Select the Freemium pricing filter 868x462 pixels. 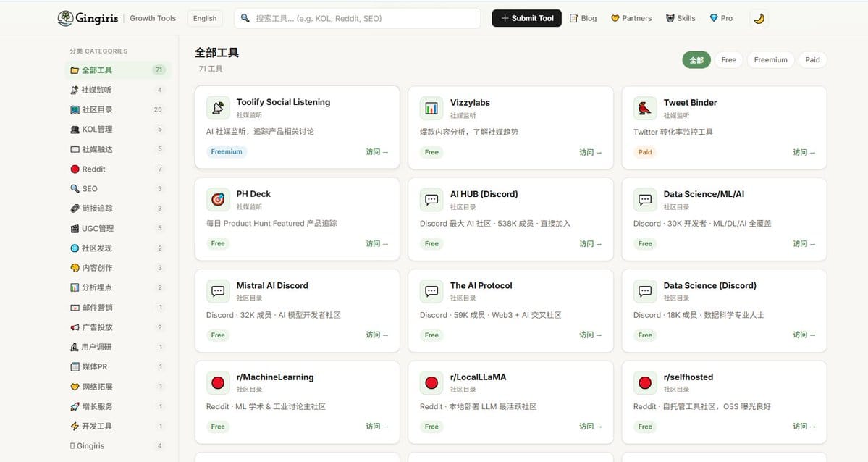[770, 60]
